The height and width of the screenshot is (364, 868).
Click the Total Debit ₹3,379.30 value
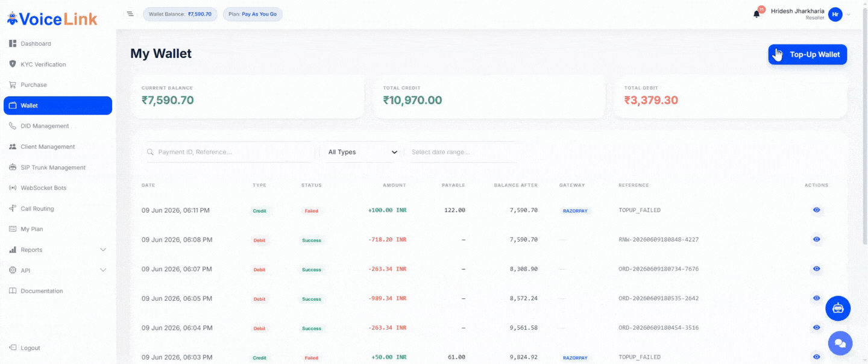(x=651, y=100)
